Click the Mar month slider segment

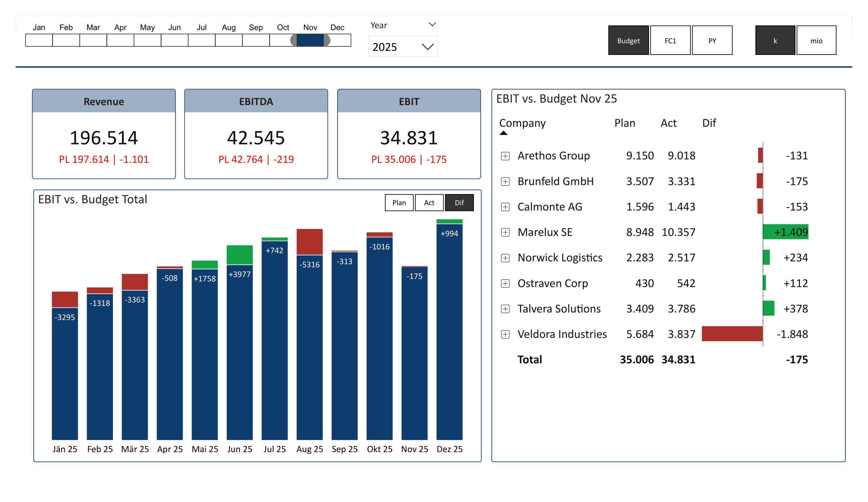coord(93,40)
